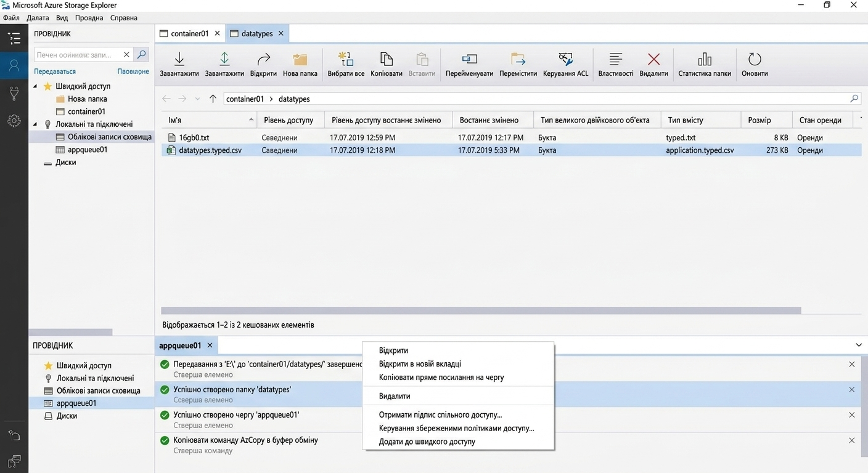Collapse the Локальні та підключені tree node
Image resolution: width=868 pixels, height=473 pixels.
click(x=35, y=124)
